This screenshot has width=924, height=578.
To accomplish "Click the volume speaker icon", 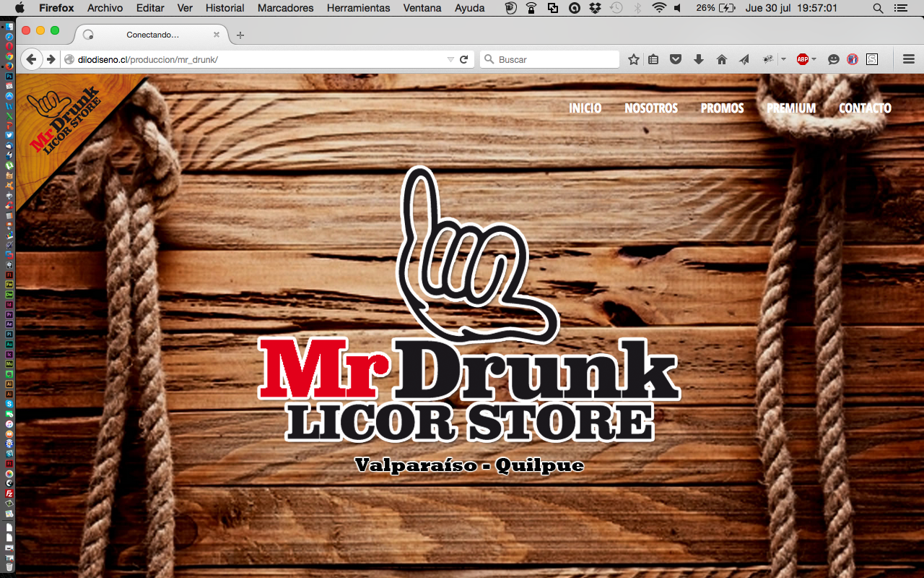I will coord(678,8).
